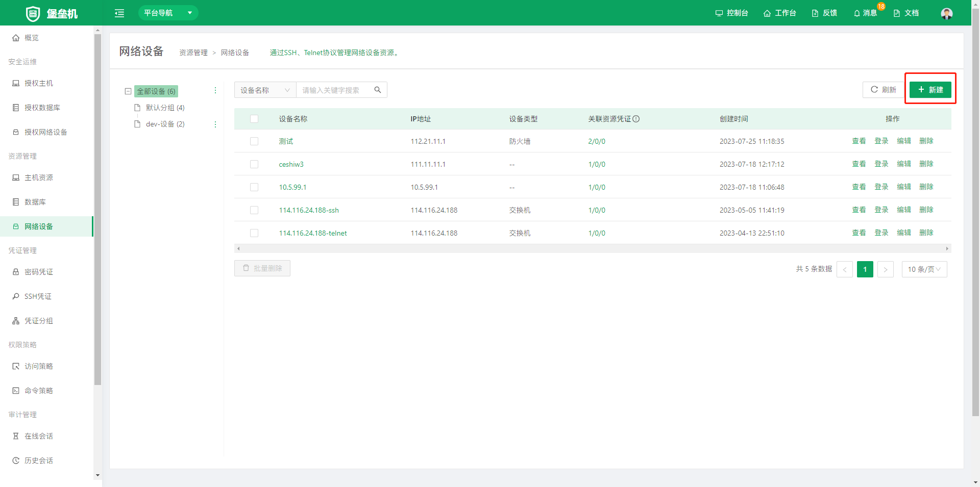Go to previous page arrow
The image size is (980, 487).
tap(845, 269)
